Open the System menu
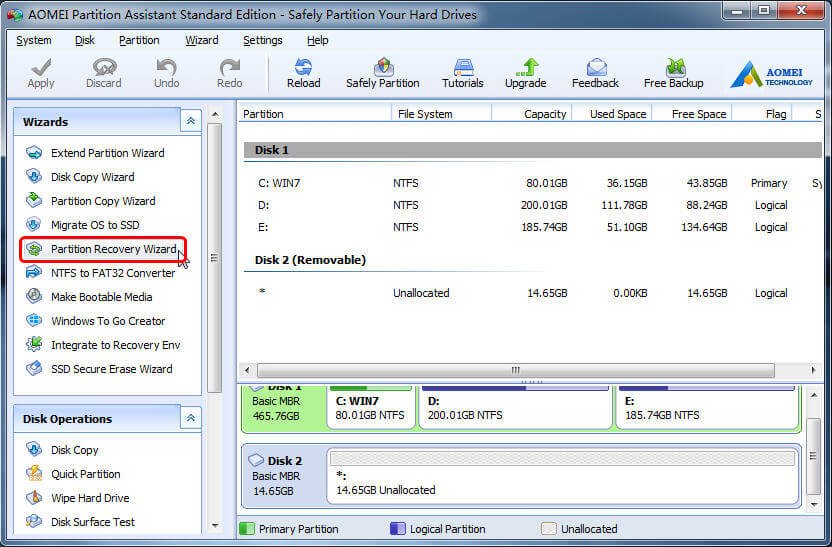Viewport: 832px width, 547px height. [34, 40]
